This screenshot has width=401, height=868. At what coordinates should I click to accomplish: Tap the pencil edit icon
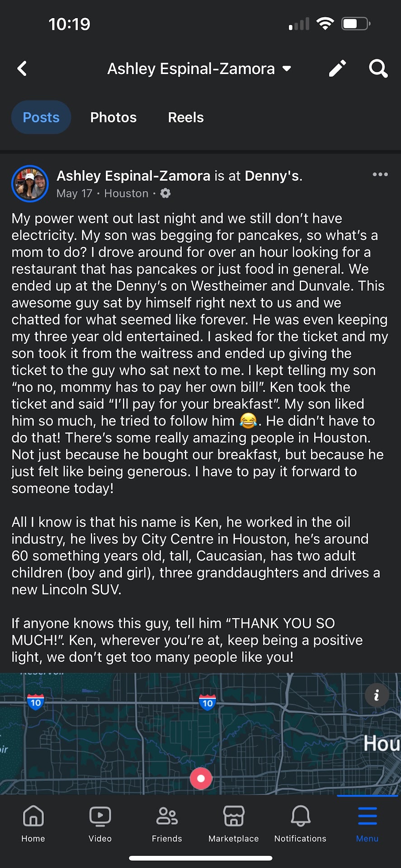pyautogui.click(x=337, y=69)
